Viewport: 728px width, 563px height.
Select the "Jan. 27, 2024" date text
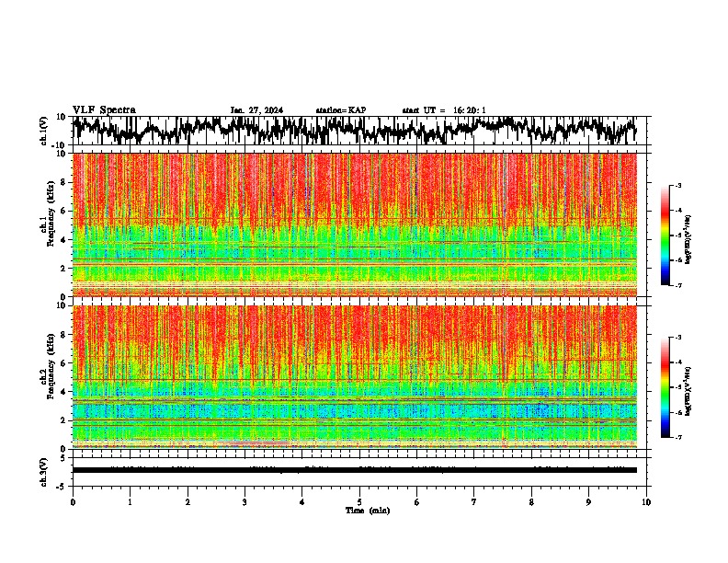(256, 110)
